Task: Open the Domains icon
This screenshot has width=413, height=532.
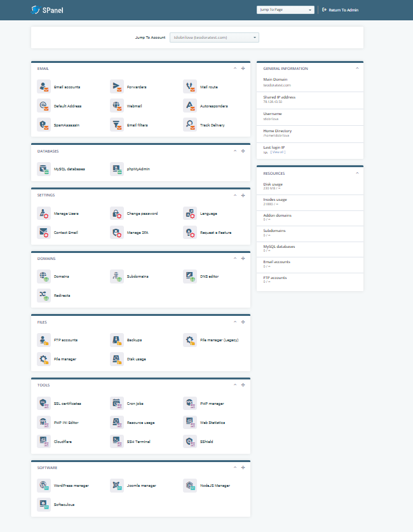Action: coord(44,276)
